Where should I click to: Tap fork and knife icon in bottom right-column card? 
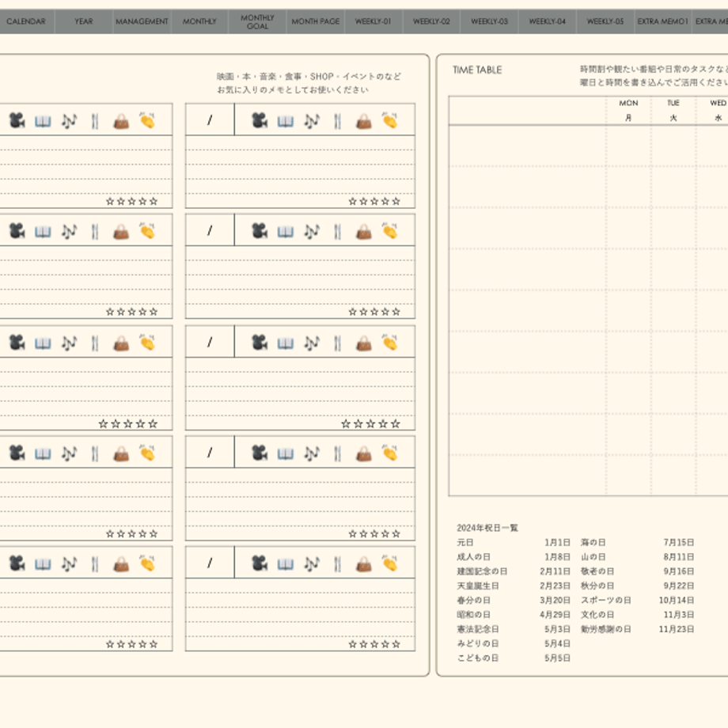click(338, 563)
